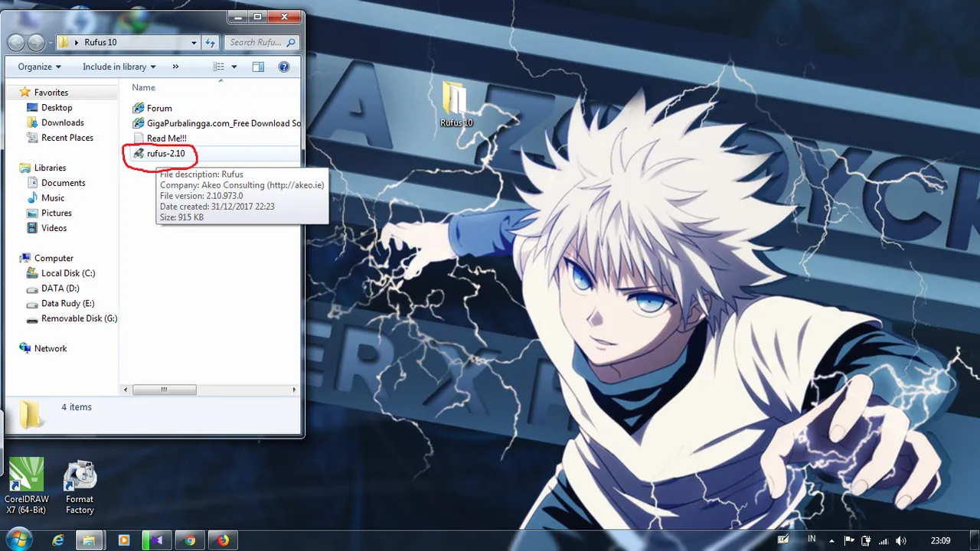
Task: Click the Windows Explorer taskbar button
Action: click(x=89, y=540)
